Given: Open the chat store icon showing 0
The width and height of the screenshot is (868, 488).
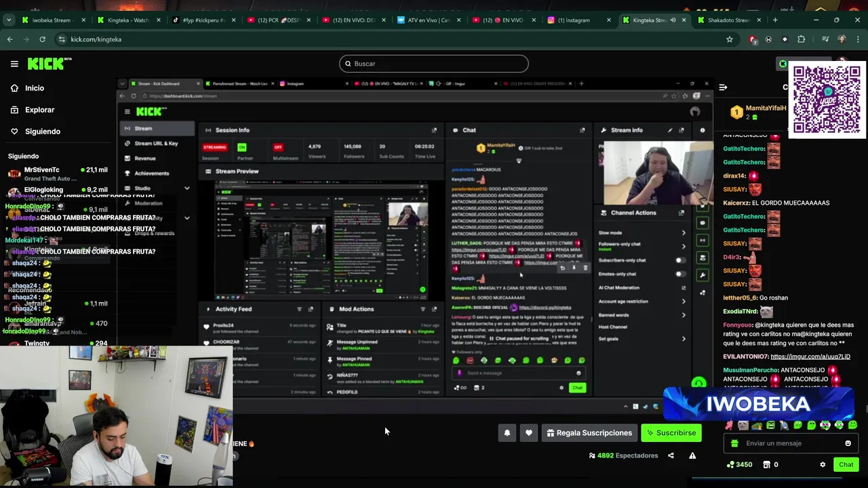Looking at the screenshot, I should [767, 464].
